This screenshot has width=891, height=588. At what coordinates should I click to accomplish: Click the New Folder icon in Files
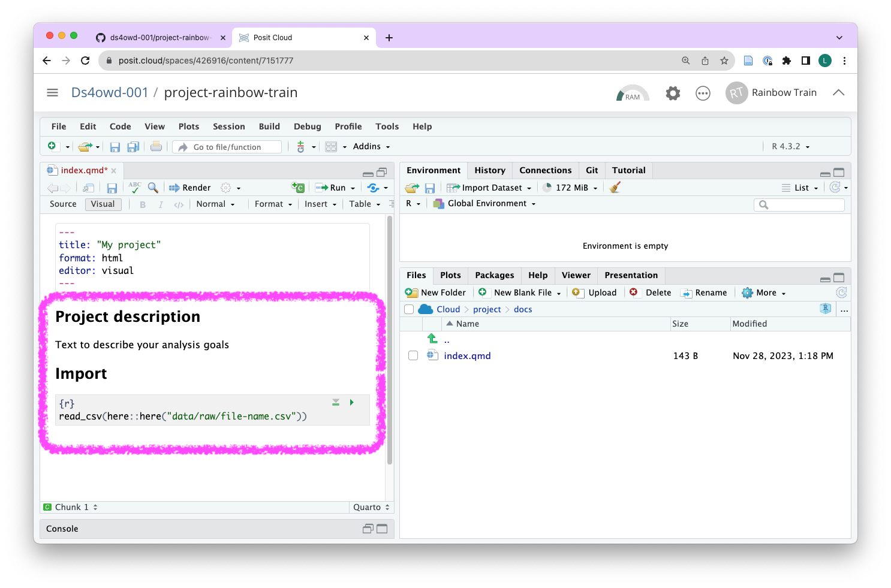coord(411,293)
